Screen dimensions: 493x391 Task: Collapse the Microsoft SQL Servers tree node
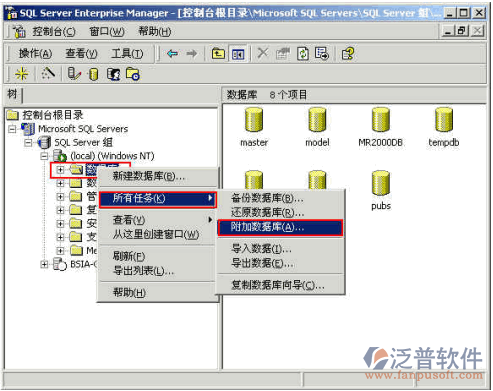click(x=12, y=129)
